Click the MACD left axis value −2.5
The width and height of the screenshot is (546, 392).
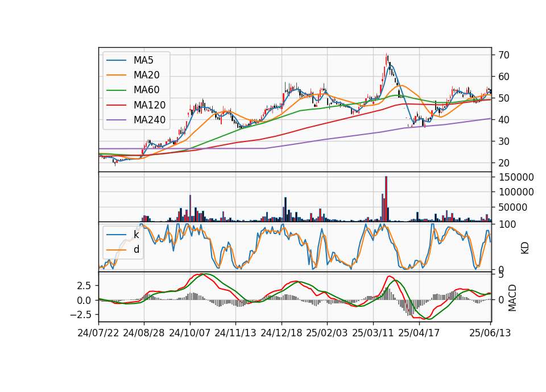80,315
